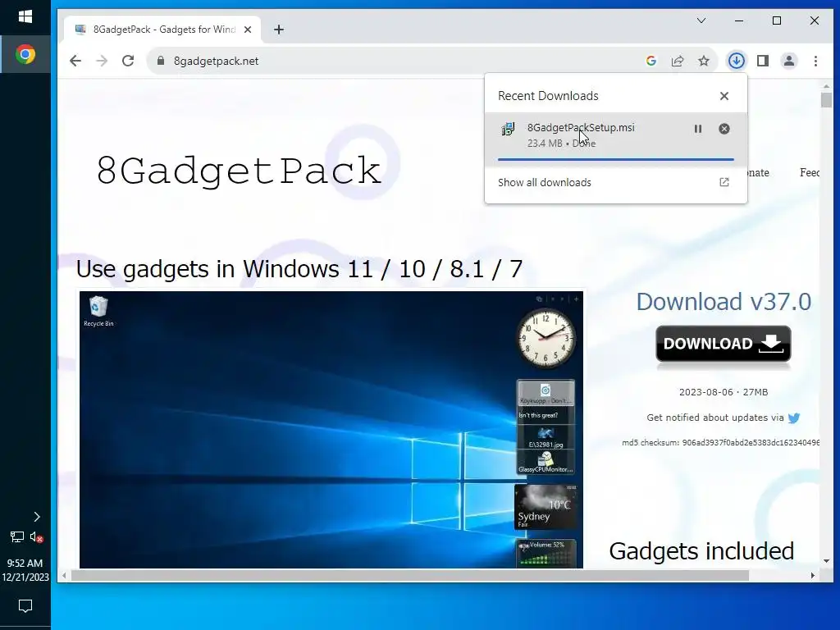Pause the 8GadgetPackSetup.msi download
Image resolution: width=840 pixels, height=630 pixels.
click(x=698, y=129)
